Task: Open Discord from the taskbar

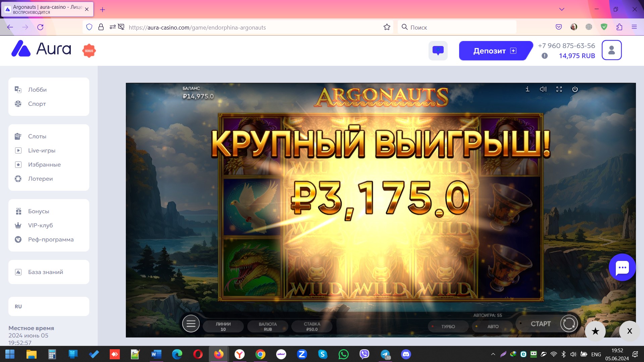Action: (x=406, y=354)
